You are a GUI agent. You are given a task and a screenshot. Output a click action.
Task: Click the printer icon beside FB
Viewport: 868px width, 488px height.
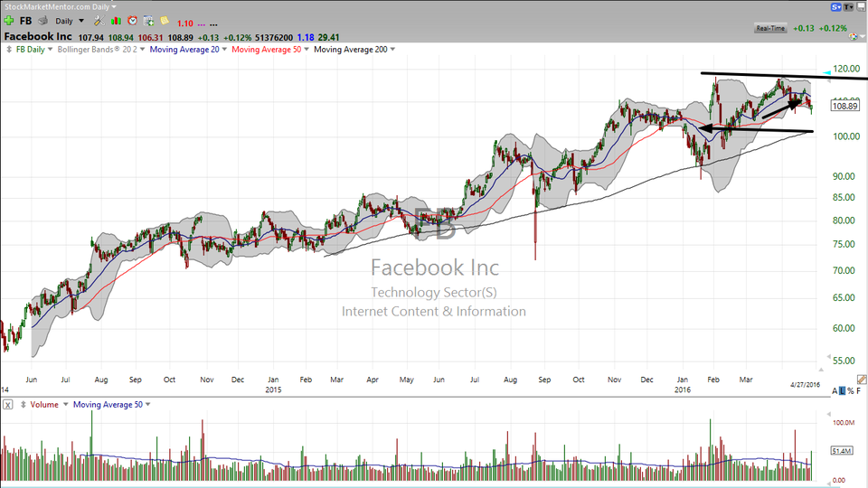point(42,21)
